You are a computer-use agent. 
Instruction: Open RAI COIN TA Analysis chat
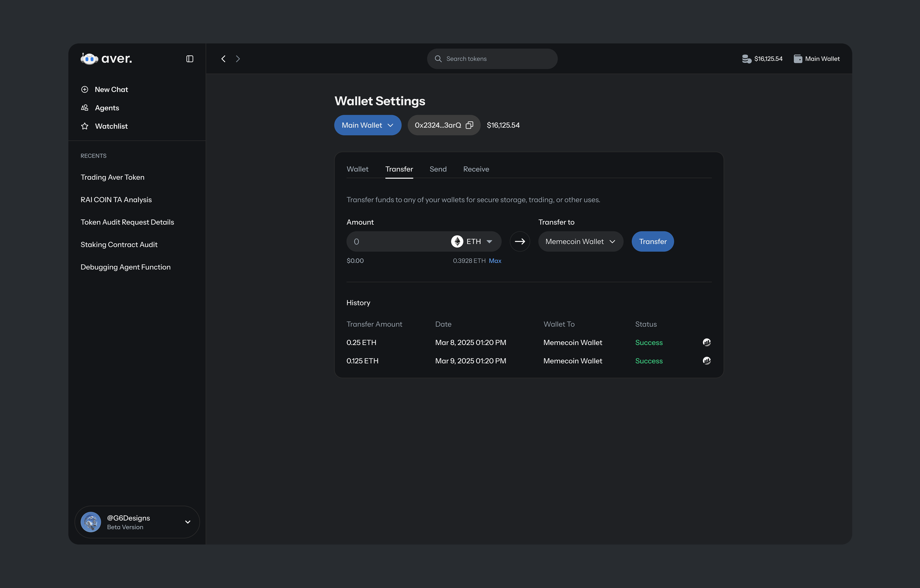[x=116, y=200]
